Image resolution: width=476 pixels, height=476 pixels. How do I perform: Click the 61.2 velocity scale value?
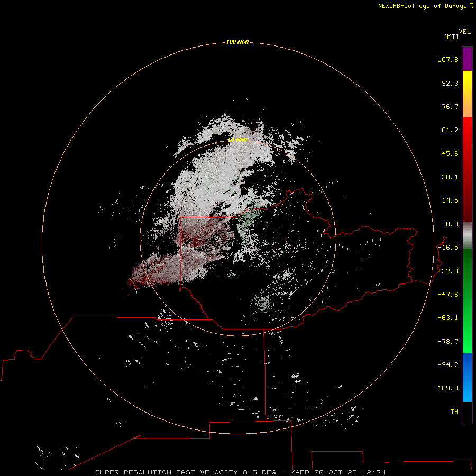point(450,130)
